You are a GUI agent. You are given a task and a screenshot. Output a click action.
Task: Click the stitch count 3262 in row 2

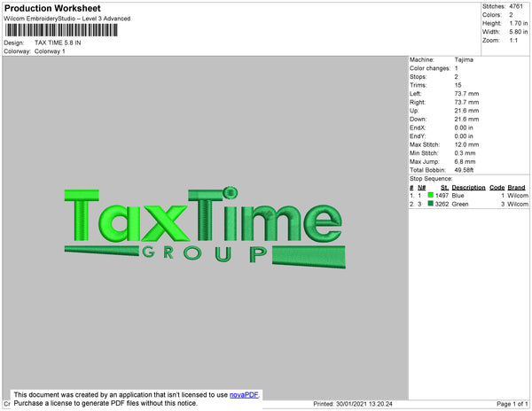pos(442,204)
